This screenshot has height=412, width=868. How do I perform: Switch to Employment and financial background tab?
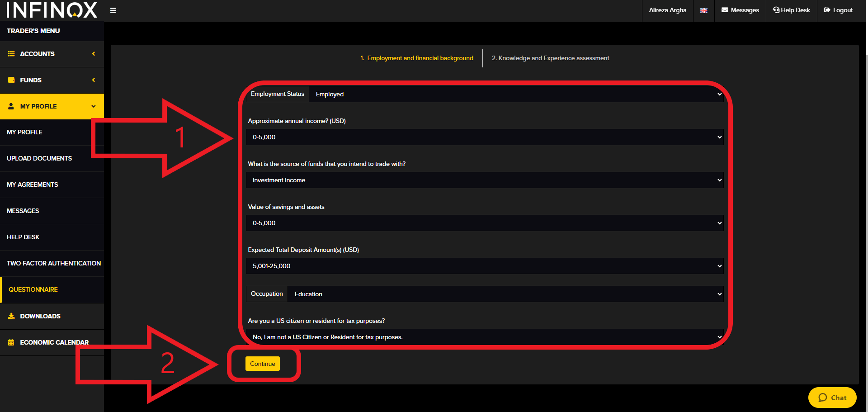point(417,58)
